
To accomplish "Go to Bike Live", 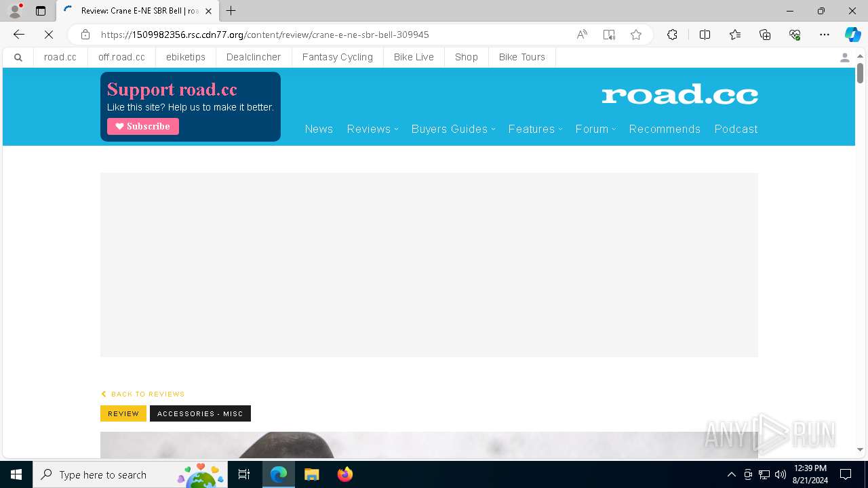I will click(414, 57).
